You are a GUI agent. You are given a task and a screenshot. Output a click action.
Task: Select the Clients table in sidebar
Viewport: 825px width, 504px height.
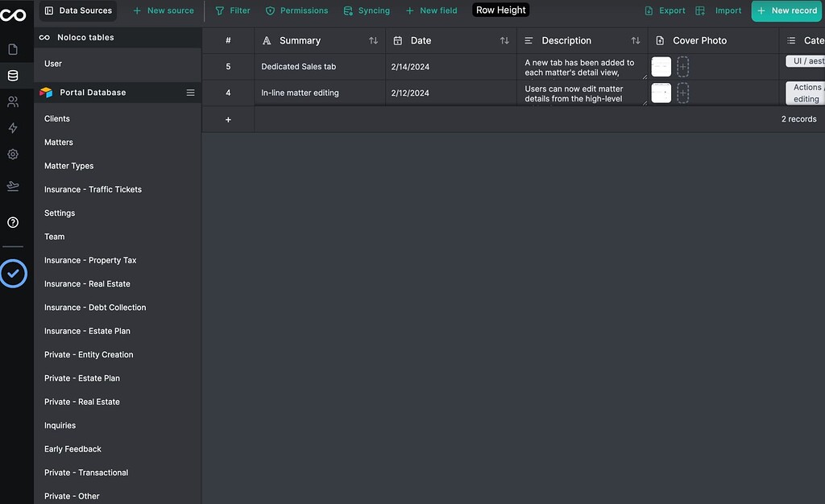(x=56, y=118)
